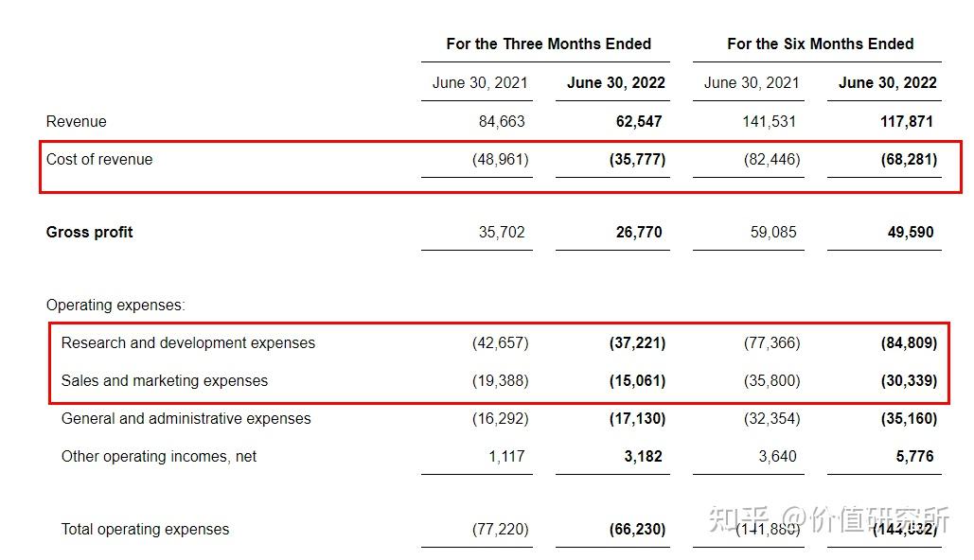Select General and administrative expenses label
The width and height of the screenshot is (974, 560).
tap(186, 418)
